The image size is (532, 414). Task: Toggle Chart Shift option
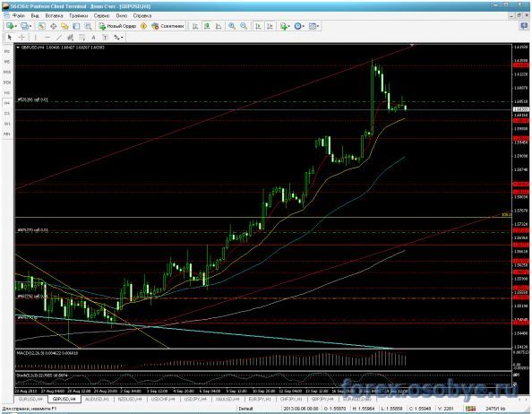click(270, 26)
